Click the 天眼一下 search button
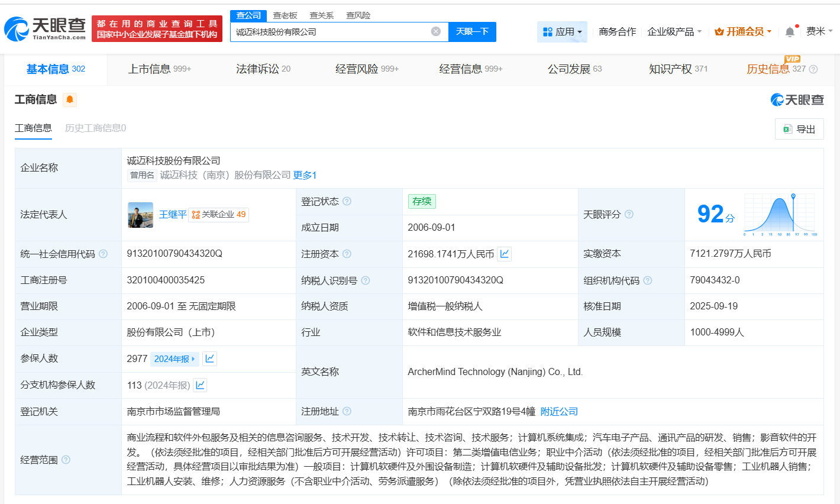Screen dimensions: 840x504 pyautogui.click(x=472, y=31)
